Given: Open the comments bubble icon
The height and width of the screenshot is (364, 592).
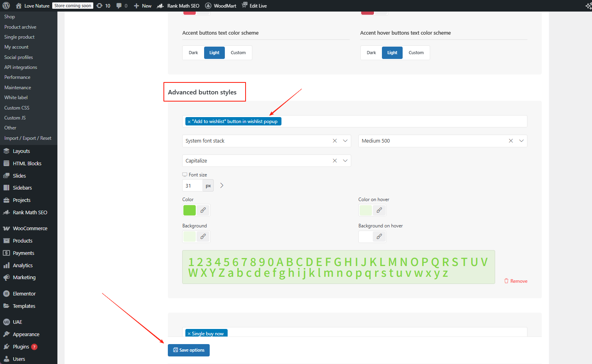Looking at the screenshot, I should (x=122, y=6).
